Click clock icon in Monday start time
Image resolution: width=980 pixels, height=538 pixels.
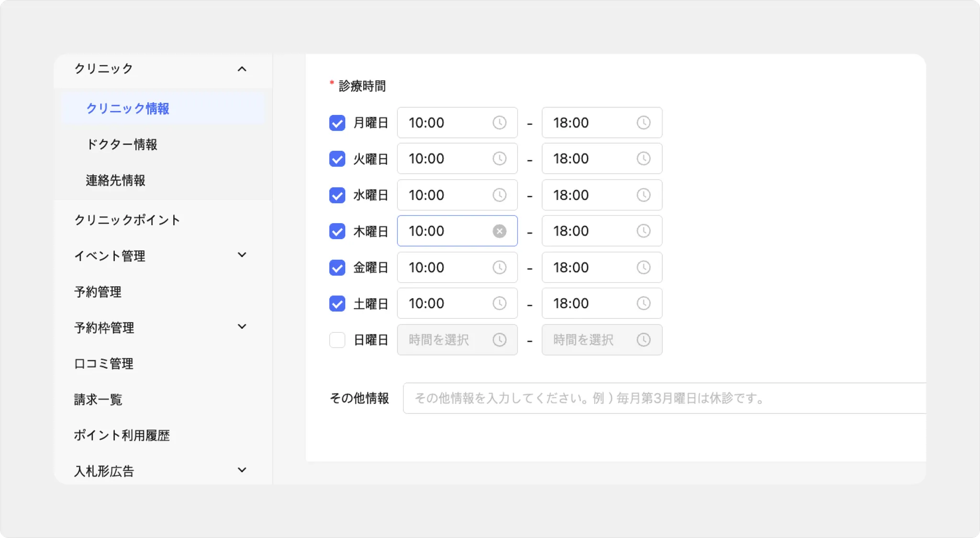point(499,123)
